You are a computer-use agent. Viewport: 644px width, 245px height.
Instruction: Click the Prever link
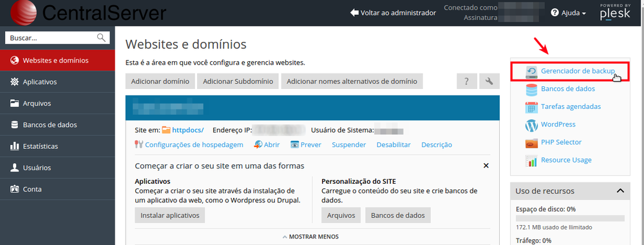click(x=311, y=144)
